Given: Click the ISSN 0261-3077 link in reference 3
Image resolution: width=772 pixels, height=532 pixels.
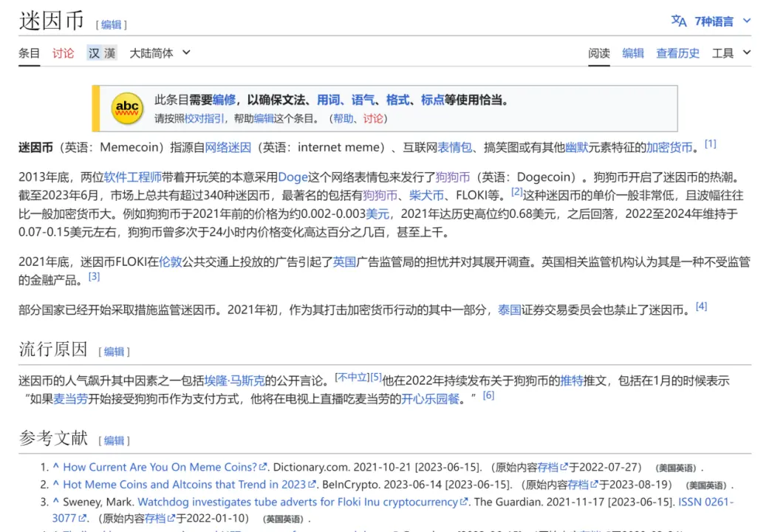Looking at the screenshot, I should click(706, 502).
